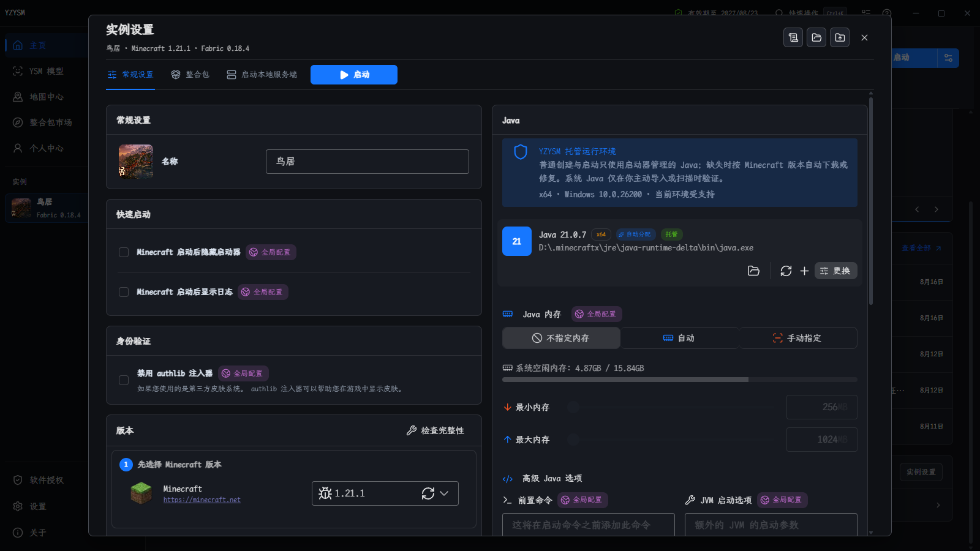
Task: Click the shield icon in YZYSM 托管运行环境 notice
Action: (x=521, y=152)
